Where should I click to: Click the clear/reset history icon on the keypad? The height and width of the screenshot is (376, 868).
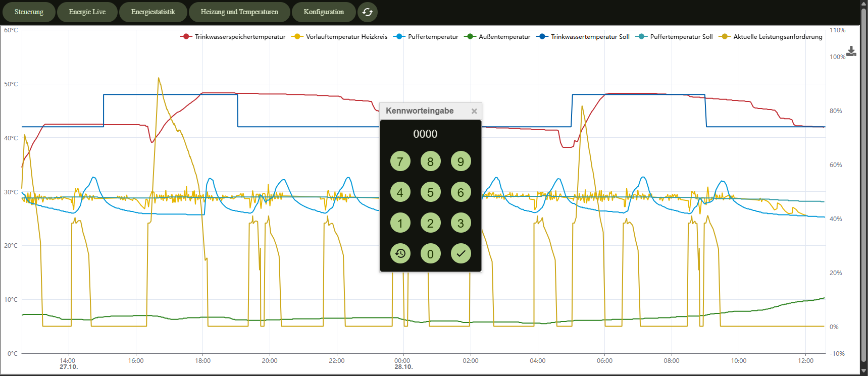(400, 253)
